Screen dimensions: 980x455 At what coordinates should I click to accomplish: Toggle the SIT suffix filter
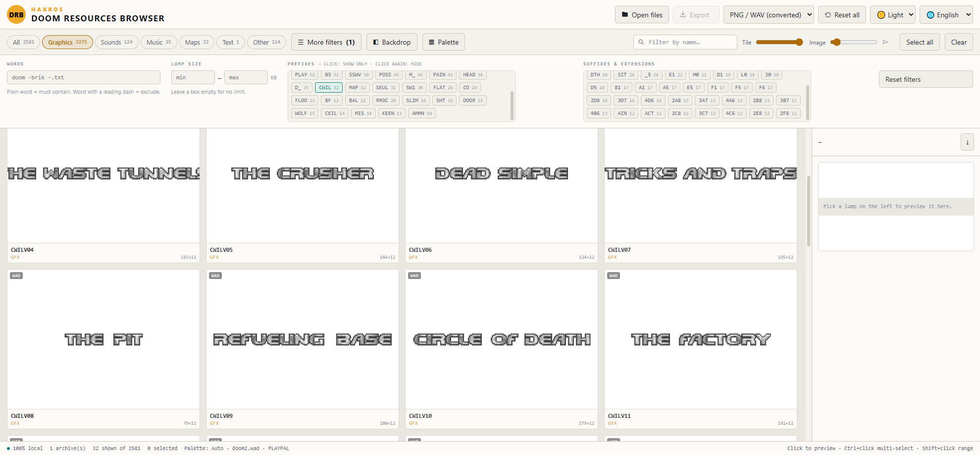[626, 75]
